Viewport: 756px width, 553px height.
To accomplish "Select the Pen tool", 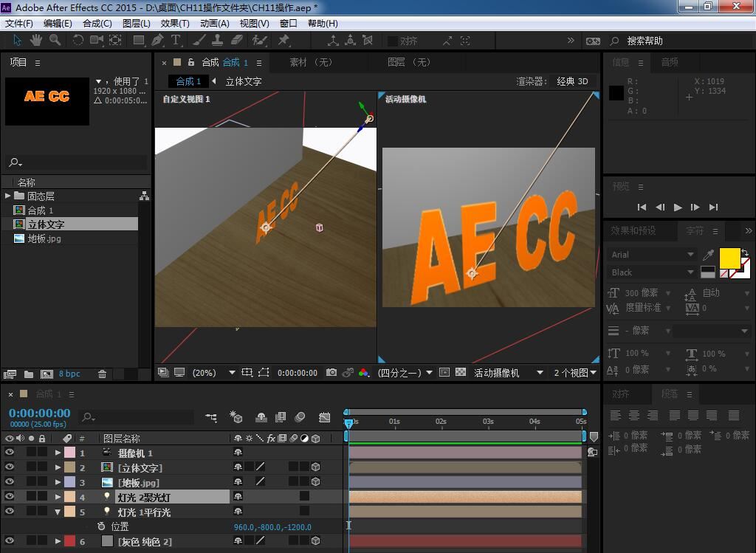I will point(157,41).
